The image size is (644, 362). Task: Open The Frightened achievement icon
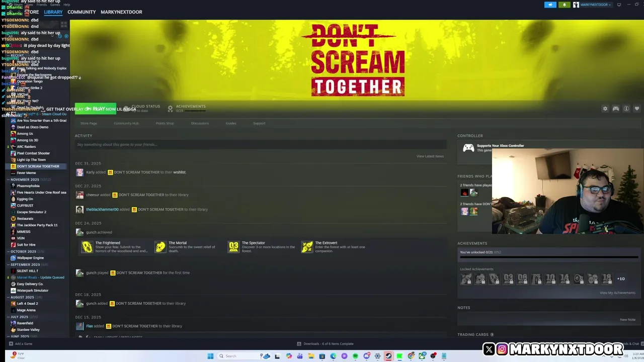pos(87,247)
